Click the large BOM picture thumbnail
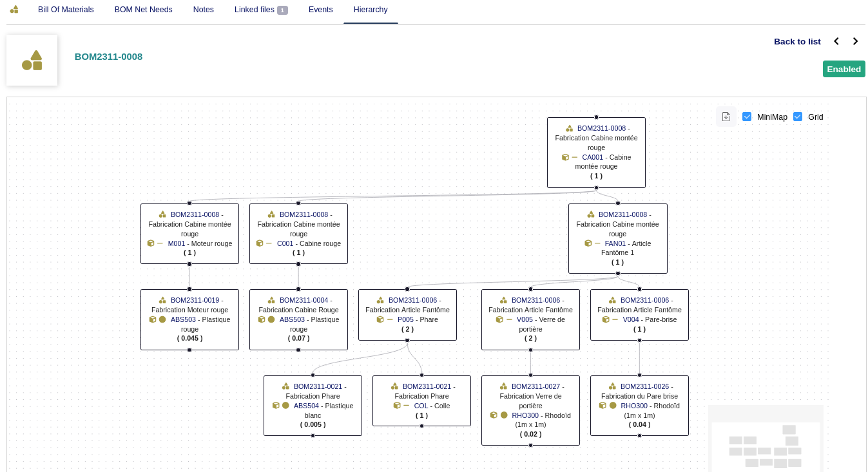This screenshot has width=868, height=472. (32, 61)
